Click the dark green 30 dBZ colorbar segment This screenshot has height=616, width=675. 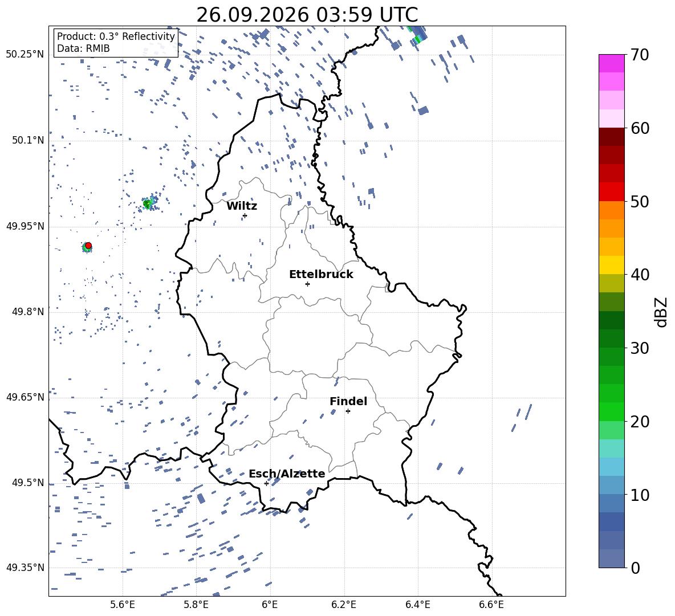click(x=611, y=338)
